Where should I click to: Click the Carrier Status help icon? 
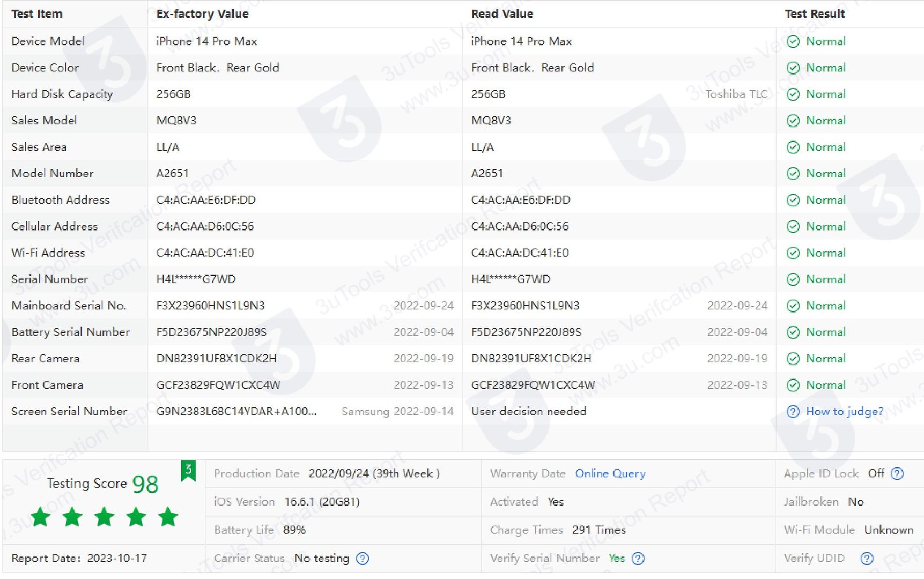(x=363, y=559)
